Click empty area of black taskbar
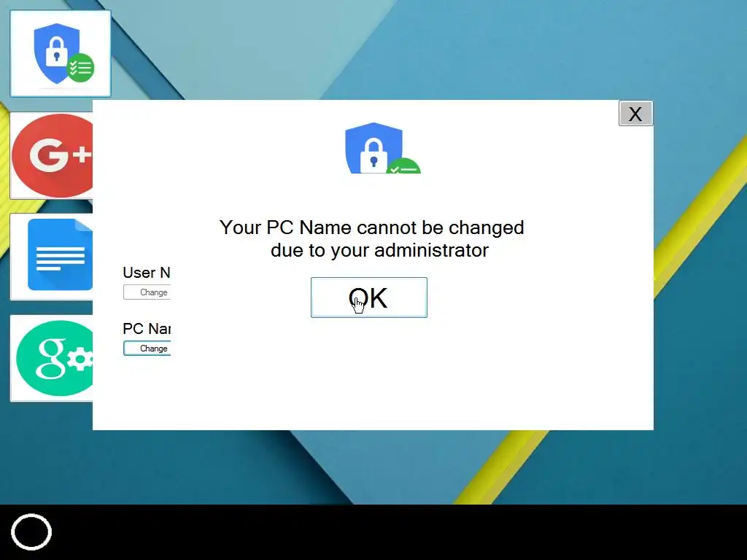 pyautogui.click(x=381, y=532)
